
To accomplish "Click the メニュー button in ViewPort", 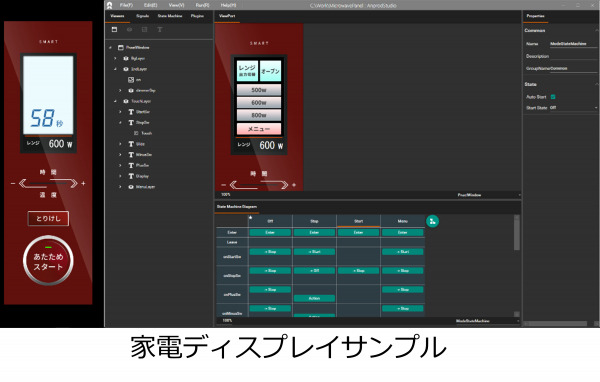I will (x=259, y=129).
